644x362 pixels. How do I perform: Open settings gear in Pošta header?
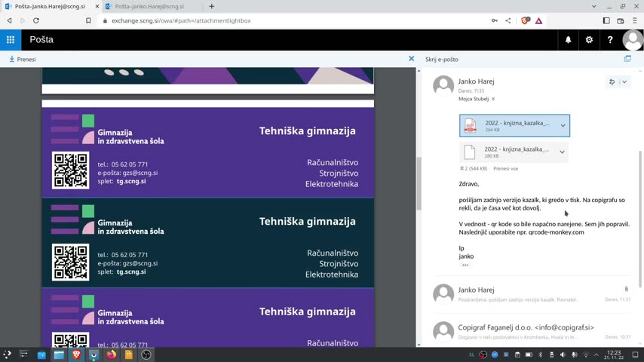(x=589, y=40)
